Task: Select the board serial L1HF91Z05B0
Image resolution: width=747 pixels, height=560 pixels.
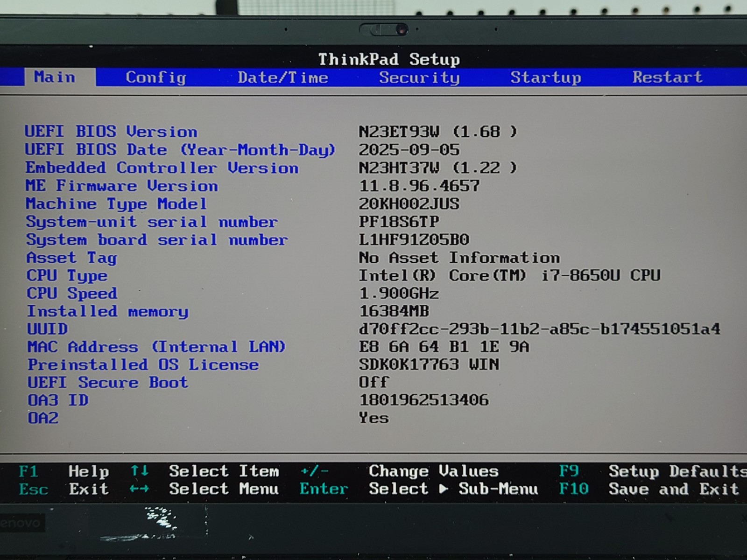Action: (x=414, y=240)
